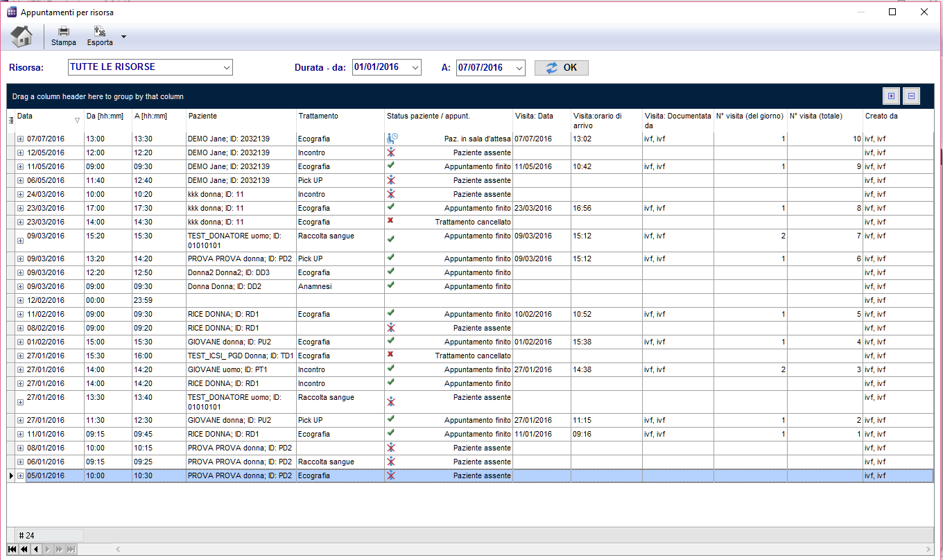Expand all rows with plus icon
The image size is (943, 560).
pyautogui.click(x=891, y=96)
